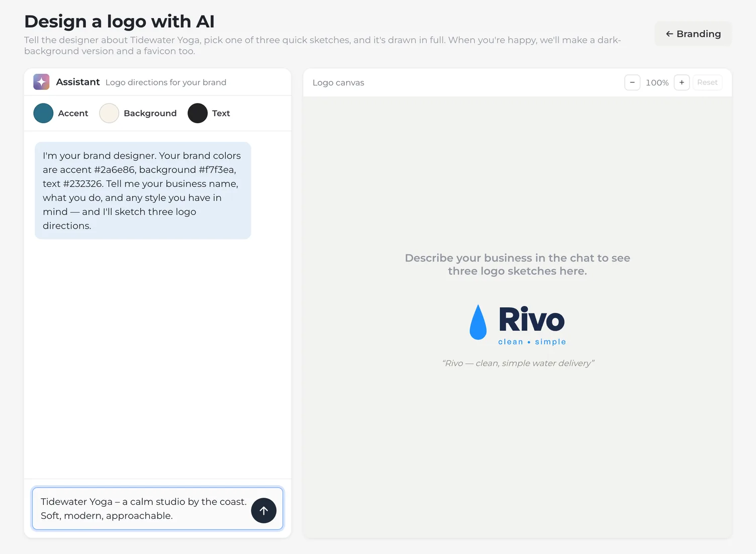Viewport: 756px width, 554px height.
Task: Open the Accent color swatch
Action: (43, 113)
